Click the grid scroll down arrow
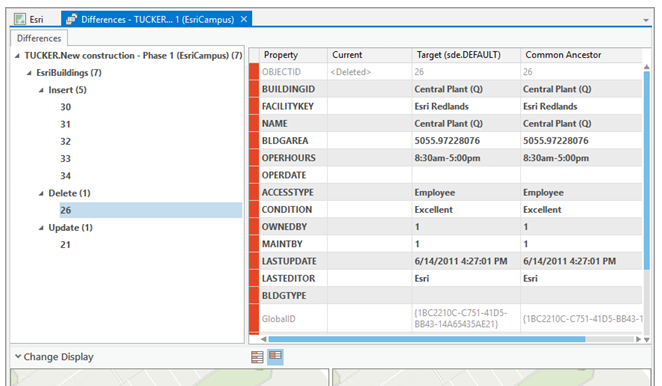The width and height of the screenshot is (662, 386). pos(646,340)
